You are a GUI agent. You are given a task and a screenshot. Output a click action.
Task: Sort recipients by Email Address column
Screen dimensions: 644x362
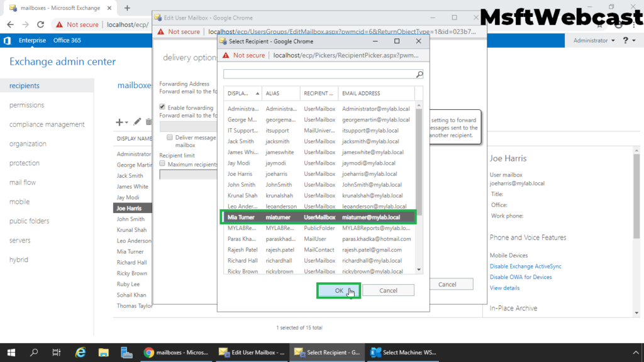pos(376,94)
